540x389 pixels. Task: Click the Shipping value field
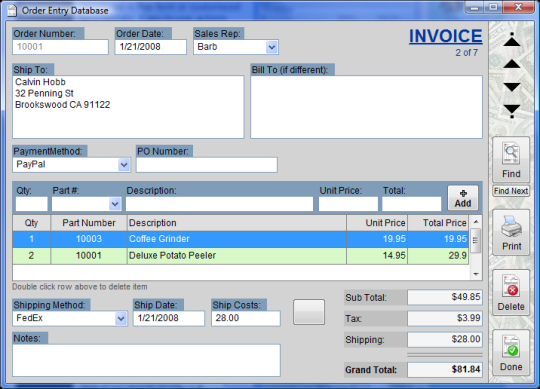pos(445,339)
